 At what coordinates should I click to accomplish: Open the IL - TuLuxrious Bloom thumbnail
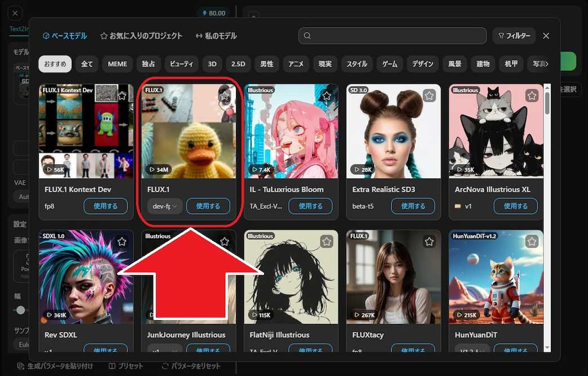(x=291, y=131)
